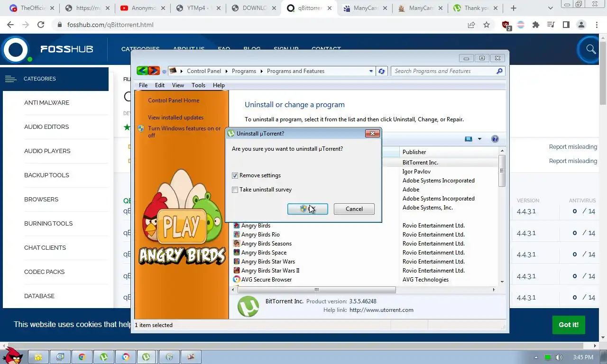Click the program list vertical scrollbar thumb
The image size is (607, 364).
point(502,170)
